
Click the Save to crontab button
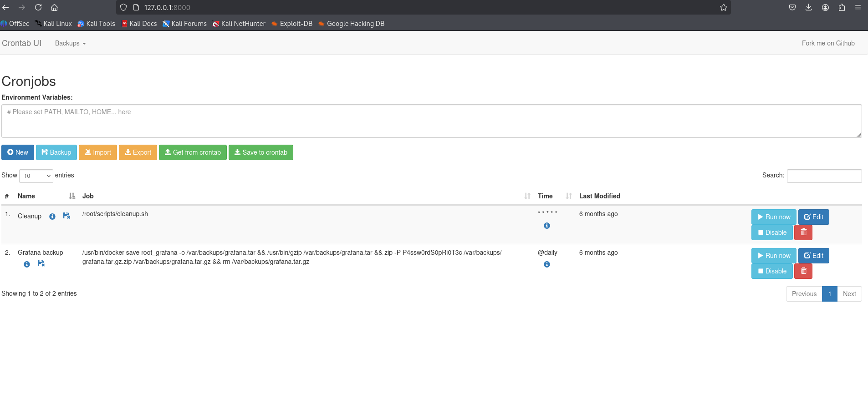[x=260, y=152]
